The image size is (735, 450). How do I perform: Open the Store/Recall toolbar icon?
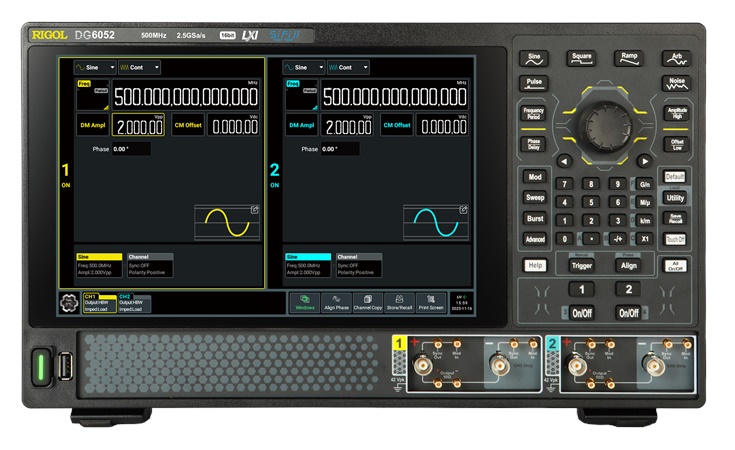click(399, 303)
